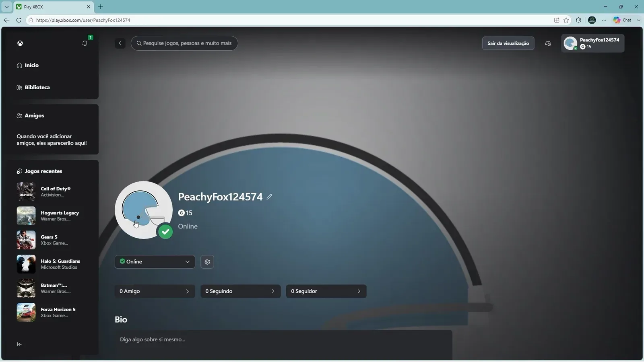The height and width of the screenshot is (362, 644).
Task: Open PeachyFox124574 account menu at top right
Action: (x=593, y=43)
